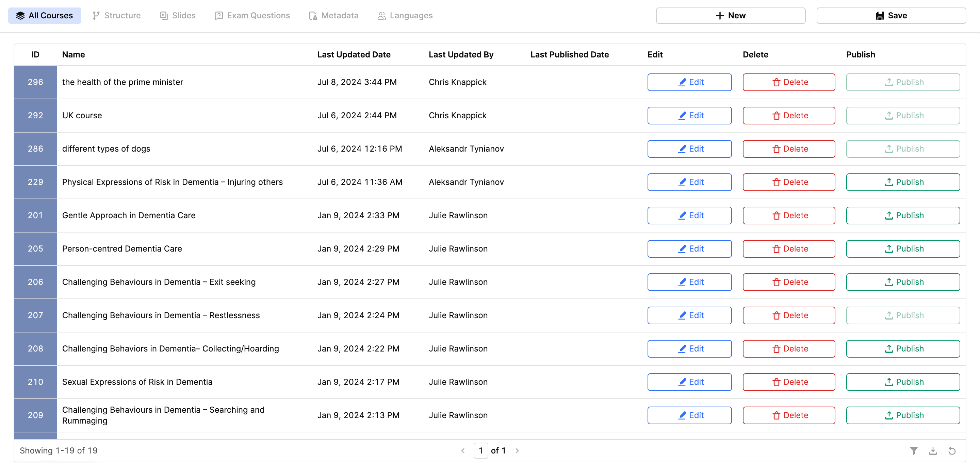Screen dimensions: 980x463
Task: Open the Languages section
Action: 404,15
